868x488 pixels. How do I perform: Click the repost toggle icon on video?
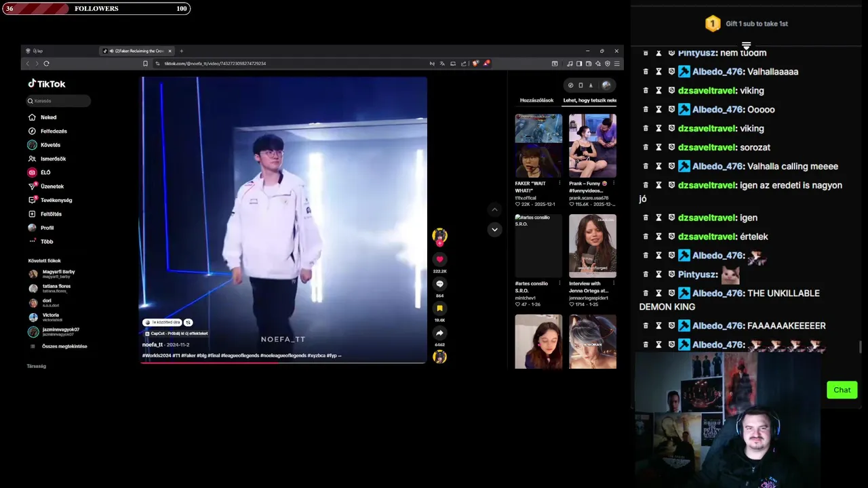pyautogui.click(x=188, y=323)
